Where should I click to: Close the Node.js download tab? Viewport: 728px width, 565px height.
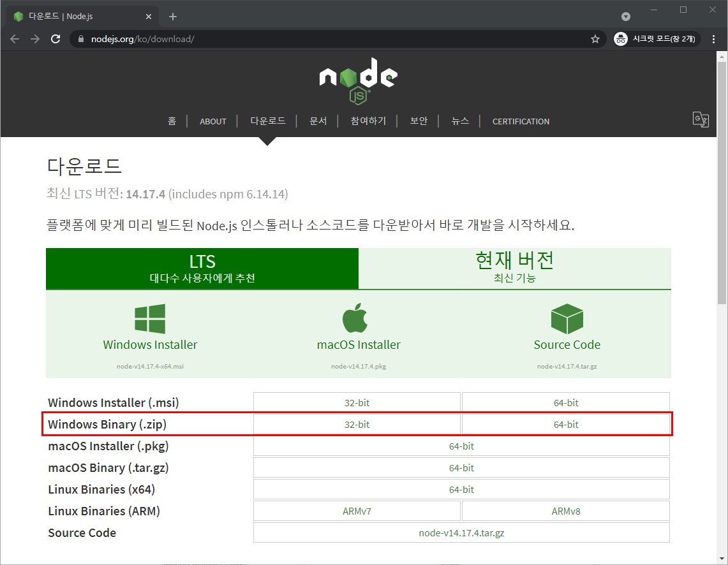point(149,17)
